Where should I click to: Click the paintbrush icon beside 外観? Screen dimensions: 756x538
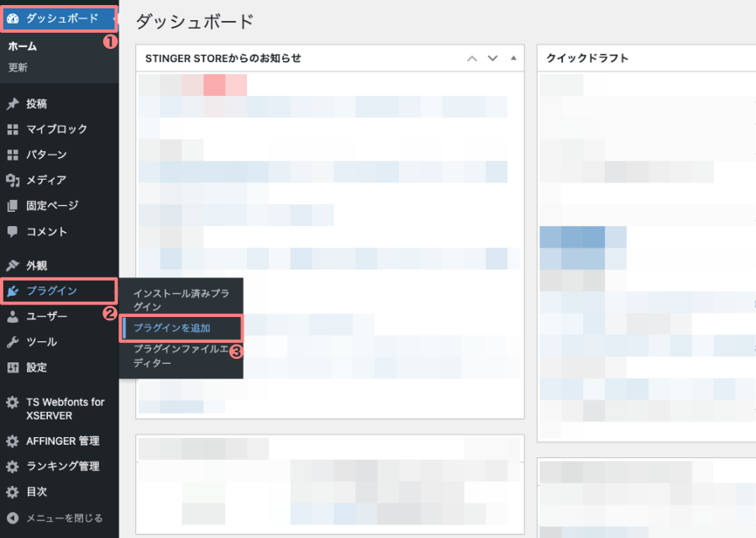point(13,266)
